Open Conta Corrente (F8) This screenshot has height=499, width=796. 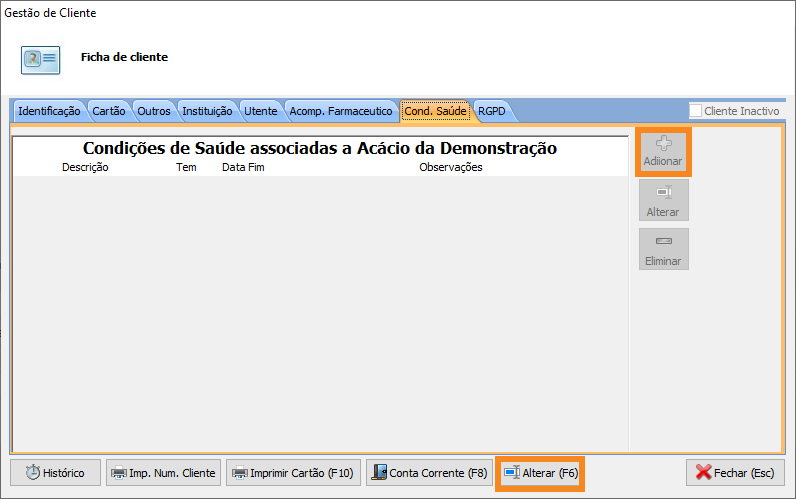click(428, 473)
